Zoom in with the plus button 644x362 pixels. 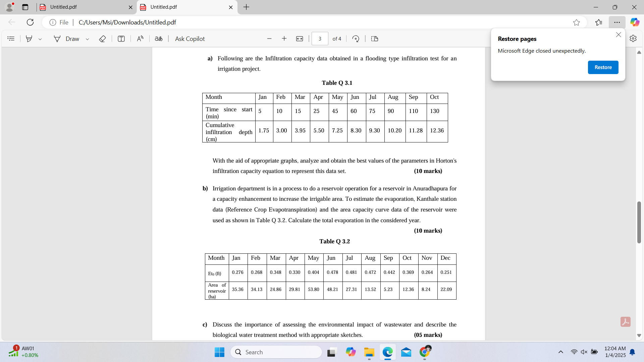coord(284,39)
